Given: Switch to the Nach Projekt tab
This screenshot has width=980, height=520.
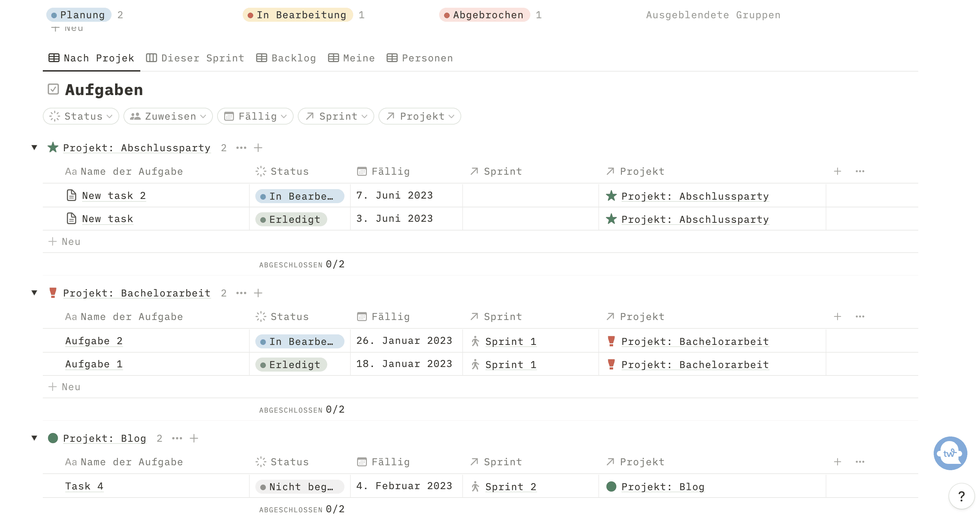Looking at the screenshot, I should pos(91,58).
